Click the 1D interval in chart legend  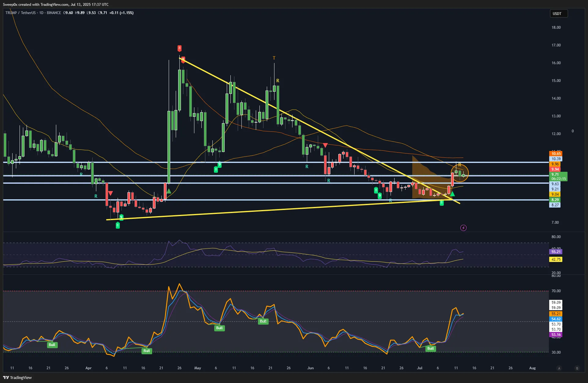(41, 13)
